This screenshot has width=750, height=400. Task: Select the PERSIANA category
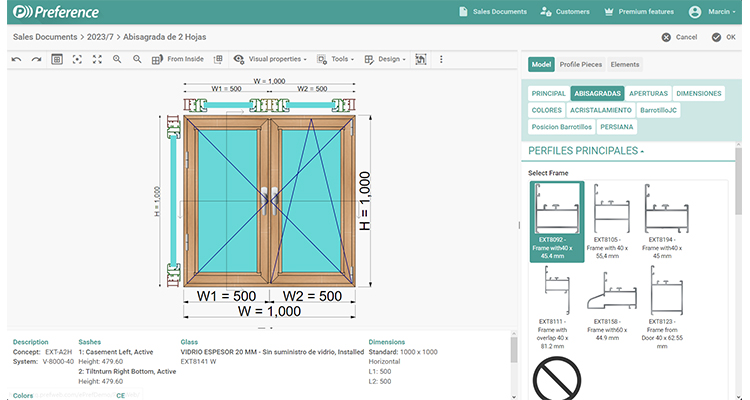(617, 127)
